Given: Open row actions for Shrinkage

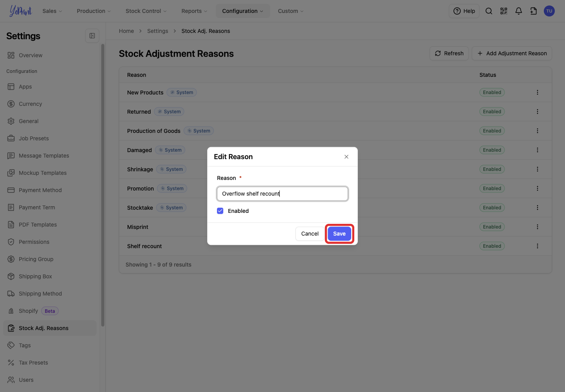Looking at the screenshot, I should pyautogui.click(x=538, y=169).
